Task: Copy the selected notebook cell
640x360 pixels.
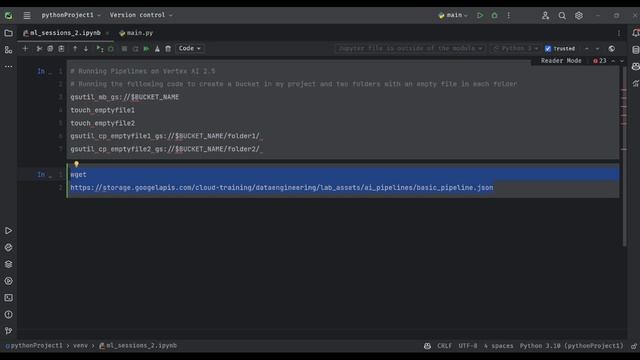Action: (50, 49)
